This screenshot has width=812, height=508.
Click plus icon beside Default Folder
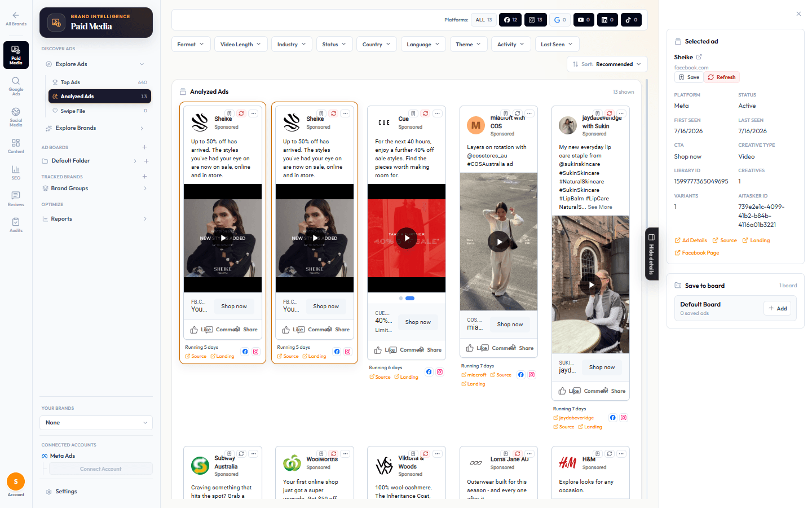(147, 161)
